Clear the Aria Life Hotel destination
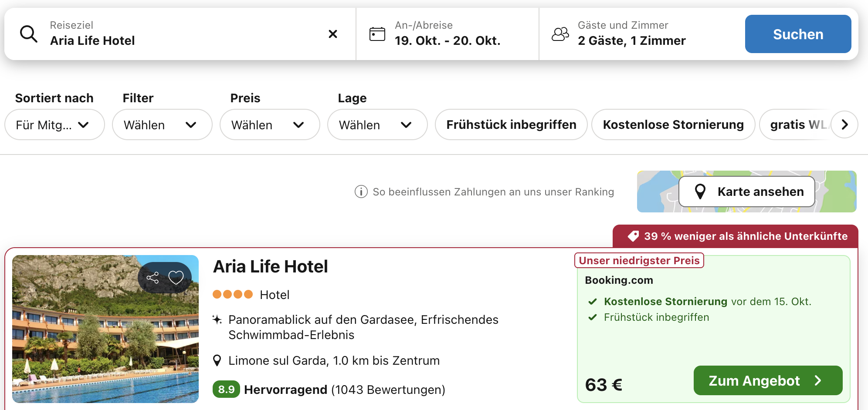 (x=333, y=34)
